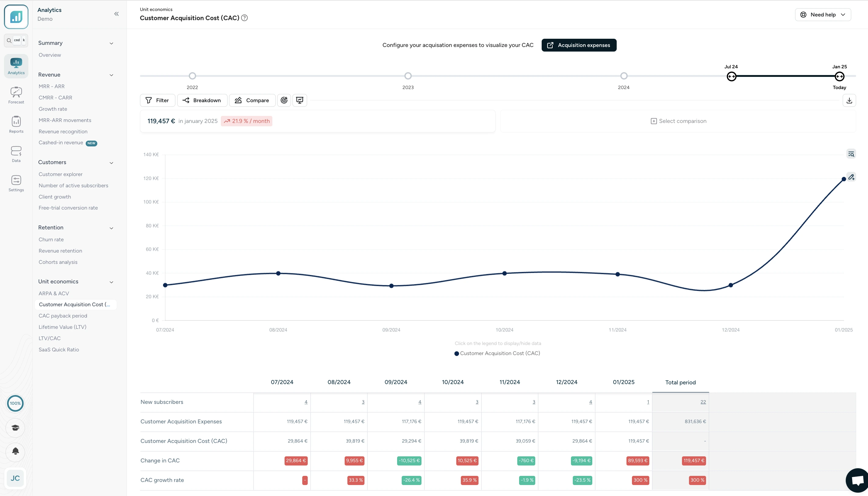This screenshot has height=496, width=868.
Task: Go to Number of active subscribers
Action: click(x=73, y=186)
